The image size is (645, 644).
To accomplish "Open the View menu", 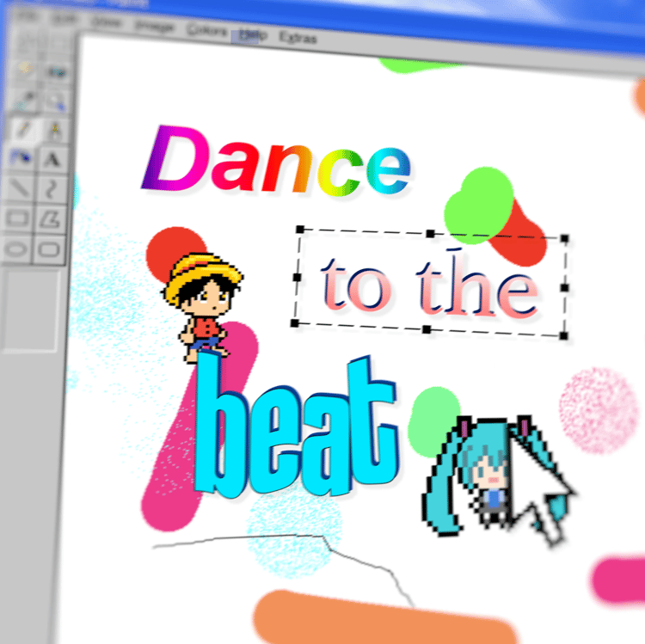I will [x=106, y=22].
